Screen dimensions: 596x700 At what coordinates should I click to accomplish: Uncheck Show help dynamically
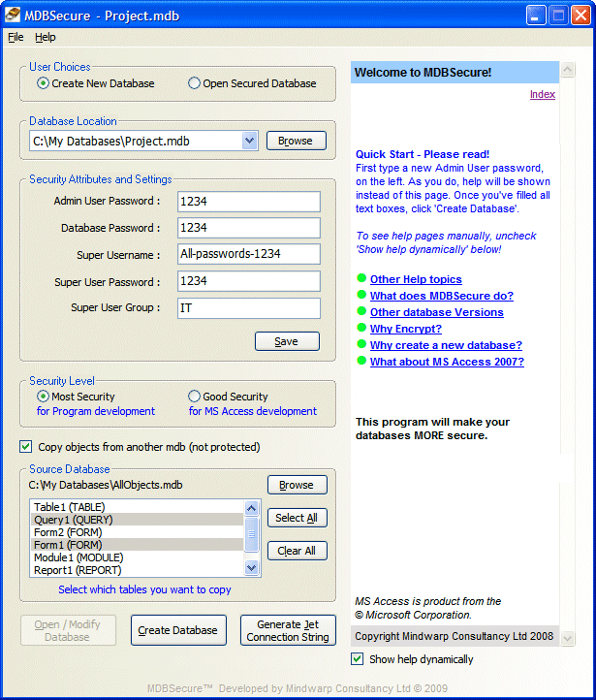(x=357, y=659)
